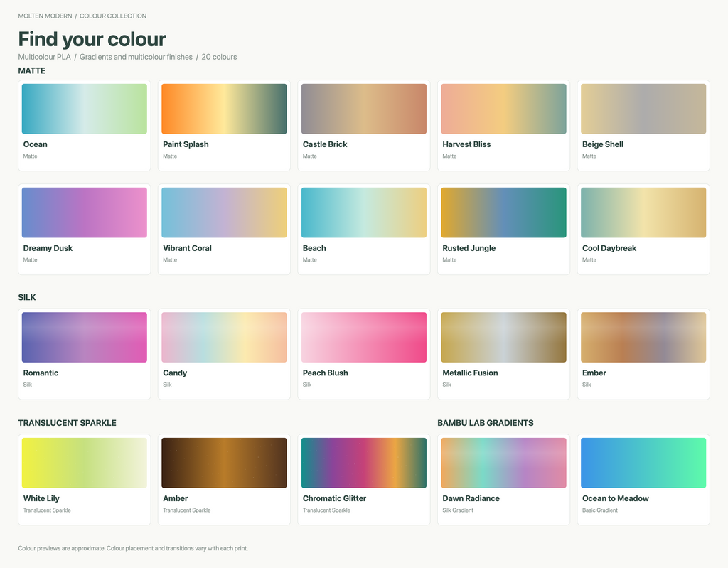Click the 'Candy' card name
Image resolution: width=728 pixels, height=568 pixels.
[175, 373]
